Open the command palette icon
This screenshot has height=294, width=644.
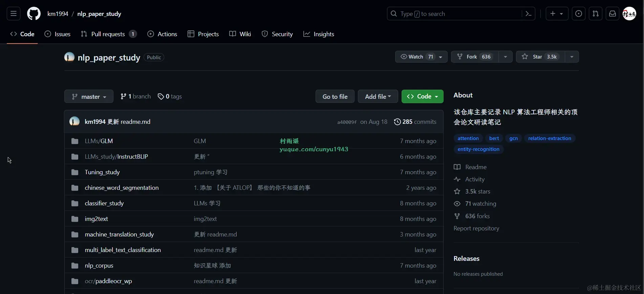pyautogui.click(x=528, y=14)
